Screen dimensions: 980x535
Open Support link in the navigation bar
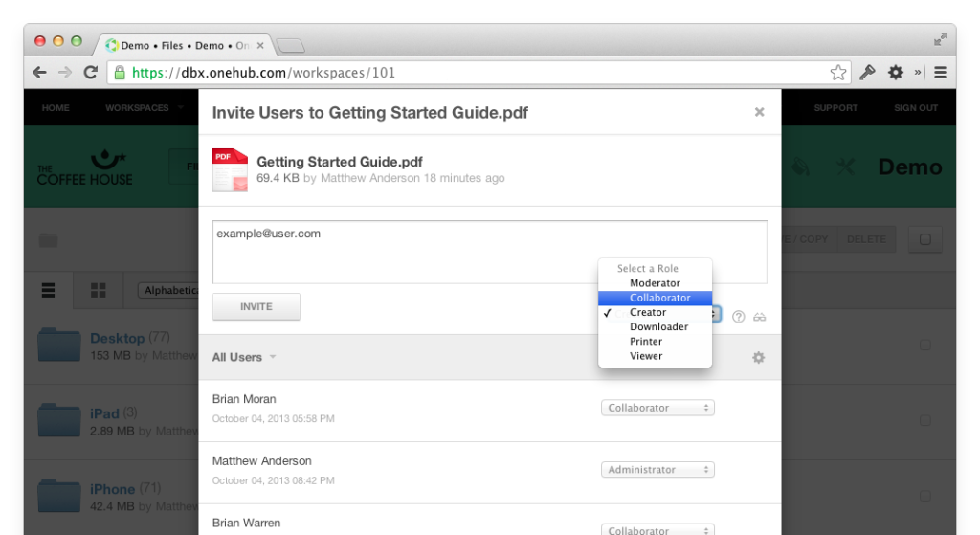point(835,107)
